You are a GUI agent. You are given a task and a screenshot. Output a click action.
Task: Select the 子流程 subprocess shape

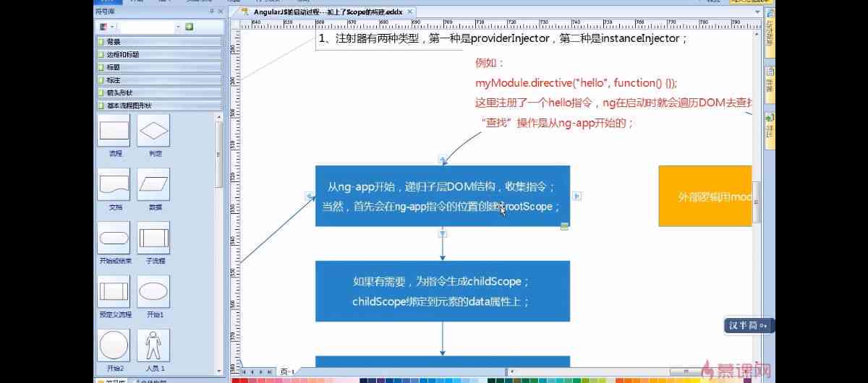[153, 238]
